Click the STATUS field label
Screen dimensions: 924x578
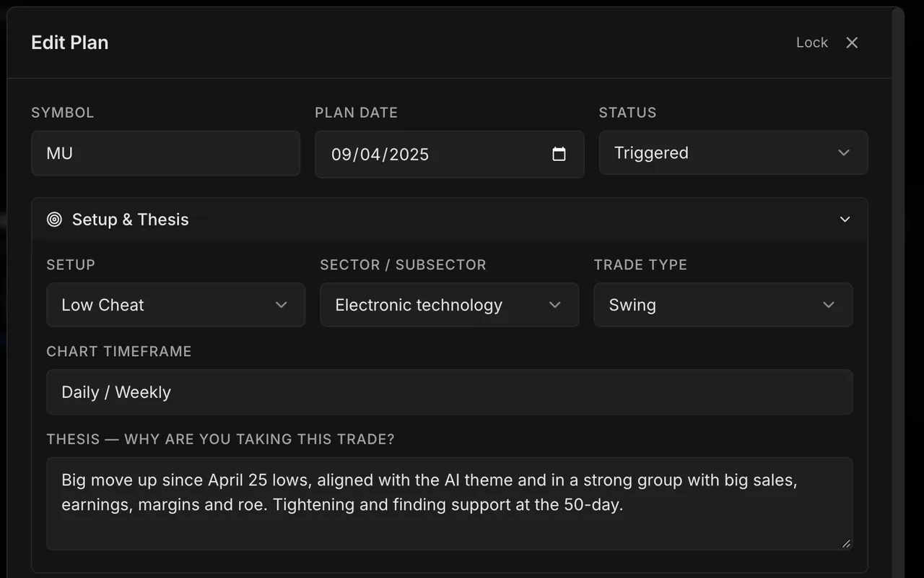pyautogui.click(x=628, y=113)
